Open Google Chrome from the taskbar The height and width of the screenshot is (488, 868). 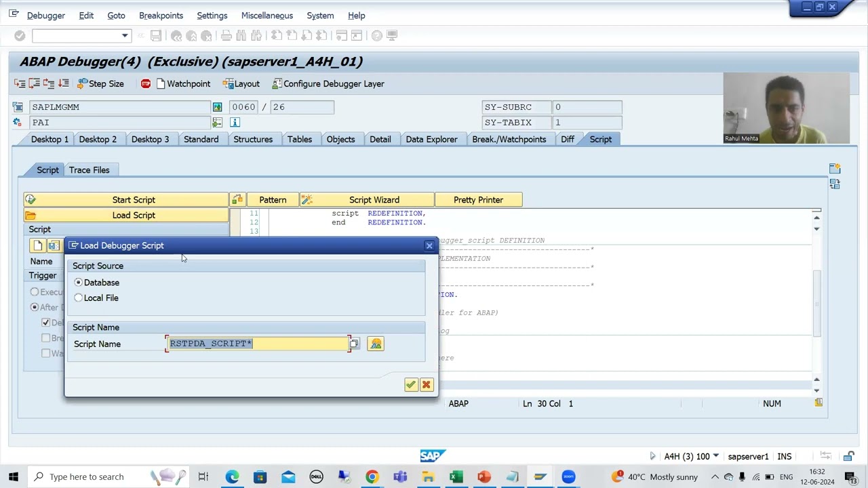pyautogui.click(x=372, y=476)
